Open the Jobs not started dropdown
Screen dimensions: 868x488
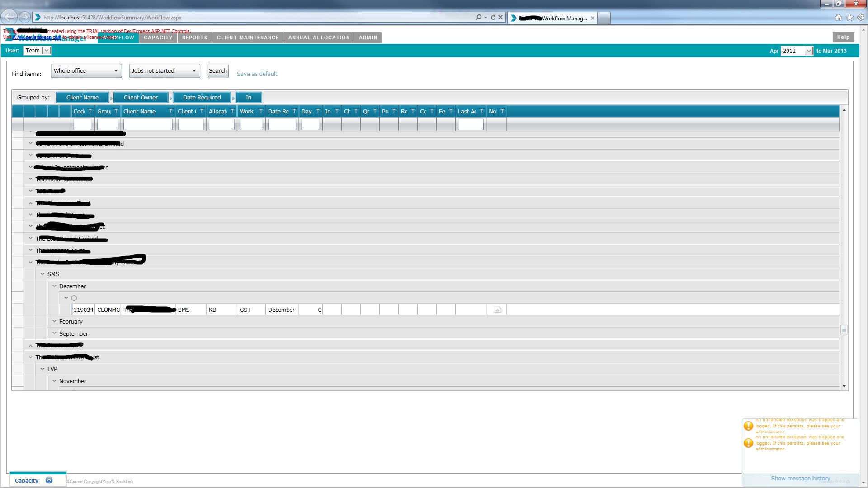(164, 71)
